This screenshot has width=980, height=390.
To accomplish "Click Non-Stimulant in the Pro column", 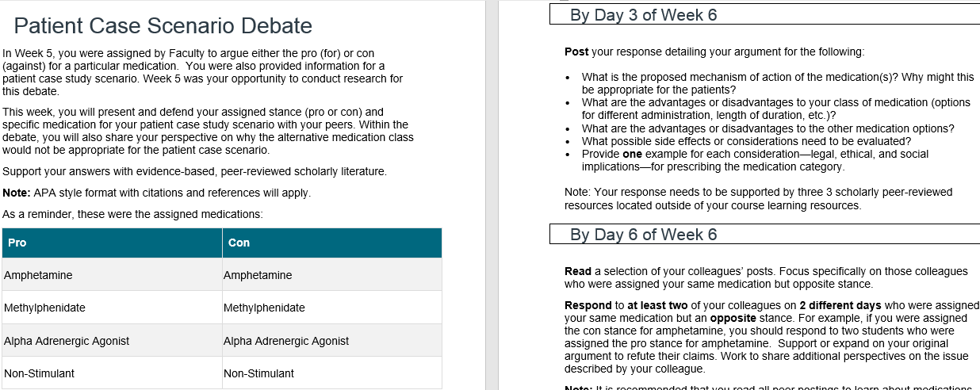I will point(40,373).
